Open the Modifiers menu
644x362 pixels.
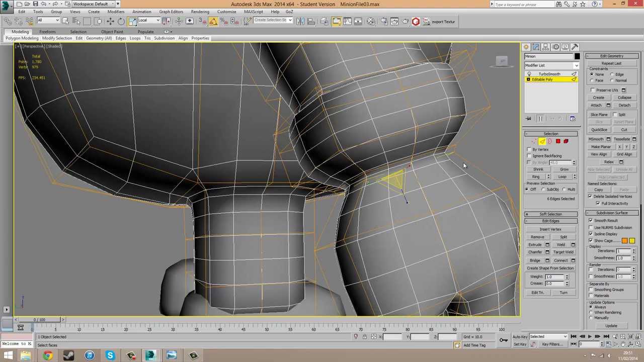[x=116, y=12]
